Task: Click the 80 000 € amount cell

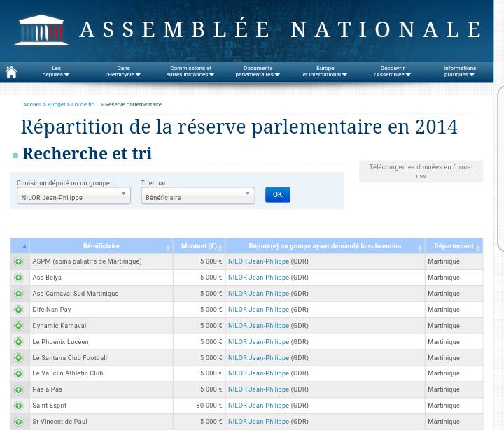Action: tap(199, 406)
